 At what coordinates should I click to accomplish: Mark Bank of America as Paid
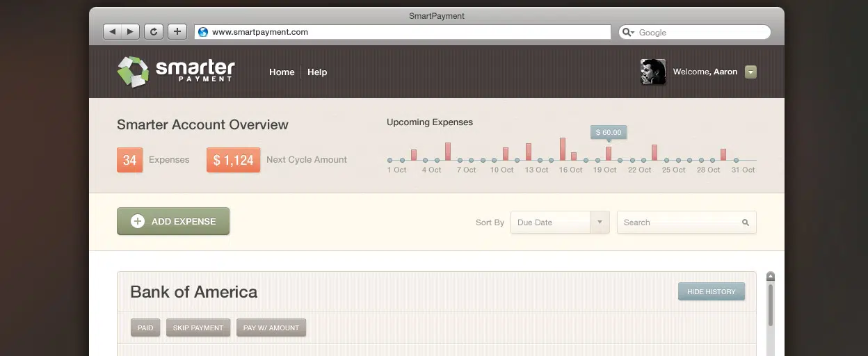tap(145, 328)
